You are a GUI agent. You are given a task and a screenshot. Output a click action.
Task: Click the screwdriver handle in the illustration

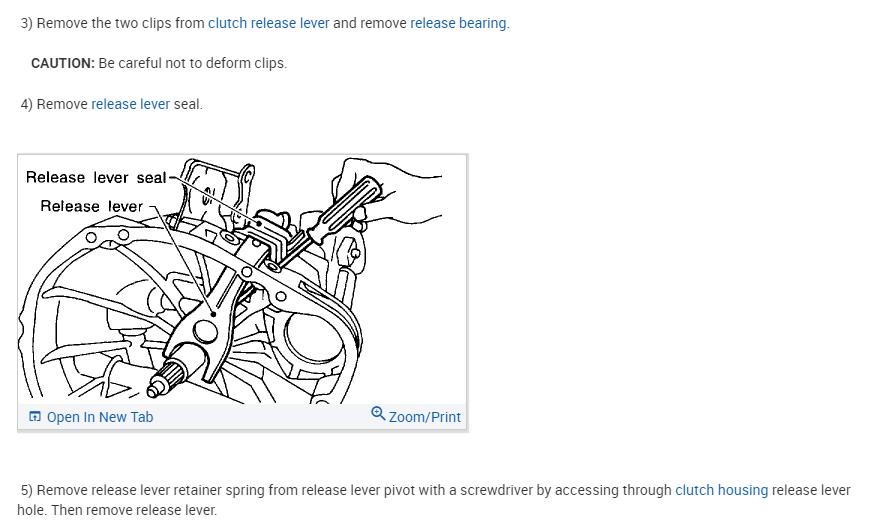(x=345, y=208)
